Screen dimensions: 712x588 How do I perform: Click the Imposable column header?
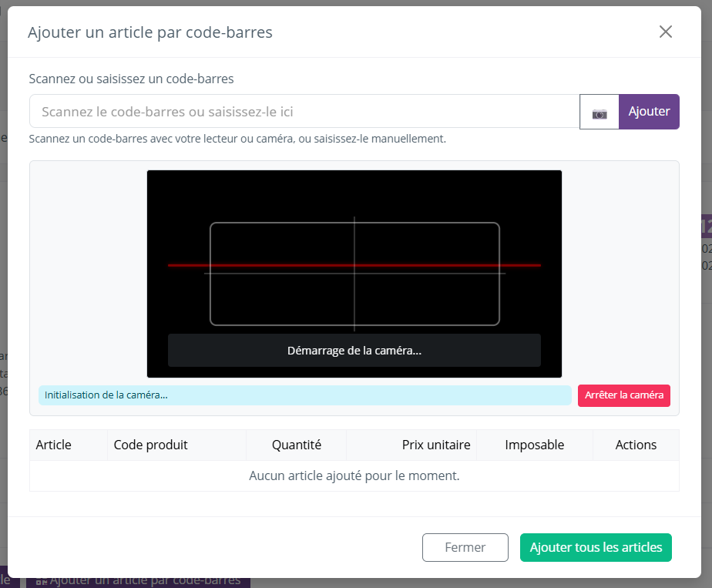pos(535,445)
